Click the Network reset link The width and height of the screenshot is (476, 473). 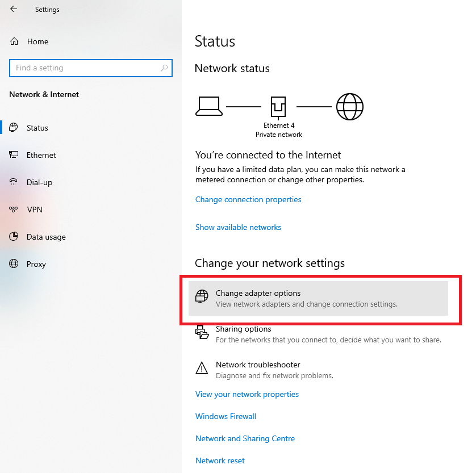click(x=220, y=461)
